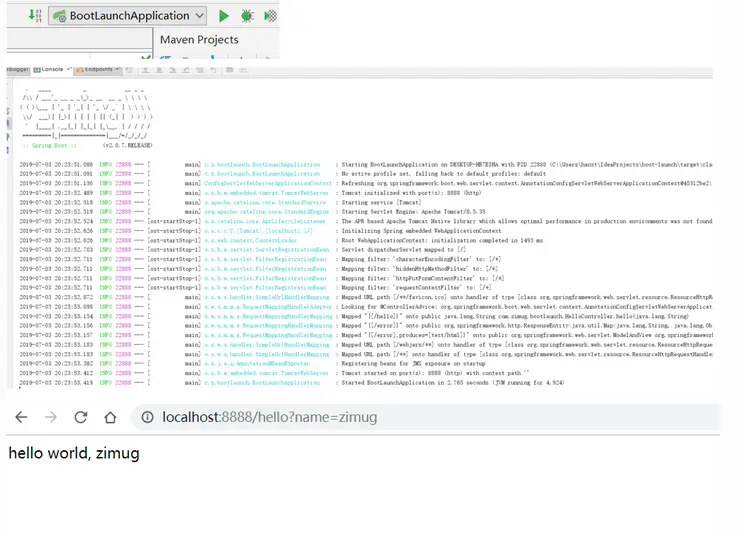This screenshot has height=536, width=743.
Task: Select log line 'Starting service [Tomcat]'
Action: point(220,202)
